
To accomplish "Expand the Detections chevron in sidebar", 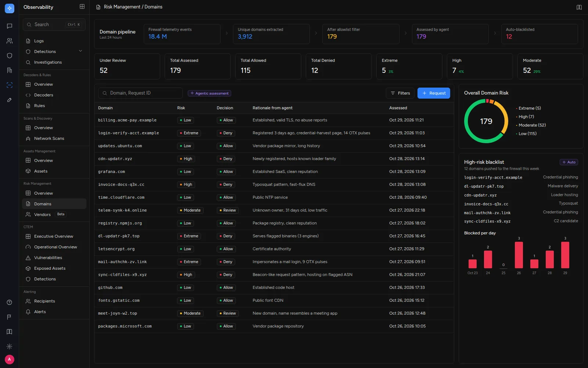I will point(80,51).
